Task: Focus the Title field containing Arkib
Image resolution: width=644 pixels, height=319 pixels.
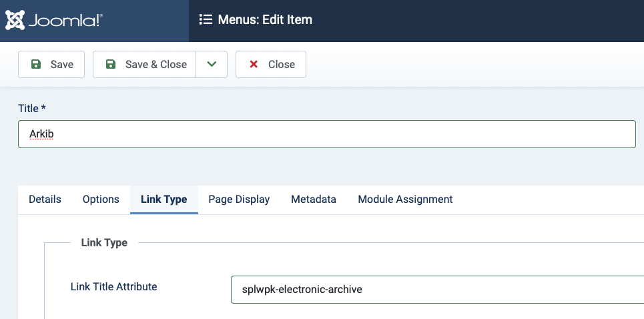Action: pos(327,134)
